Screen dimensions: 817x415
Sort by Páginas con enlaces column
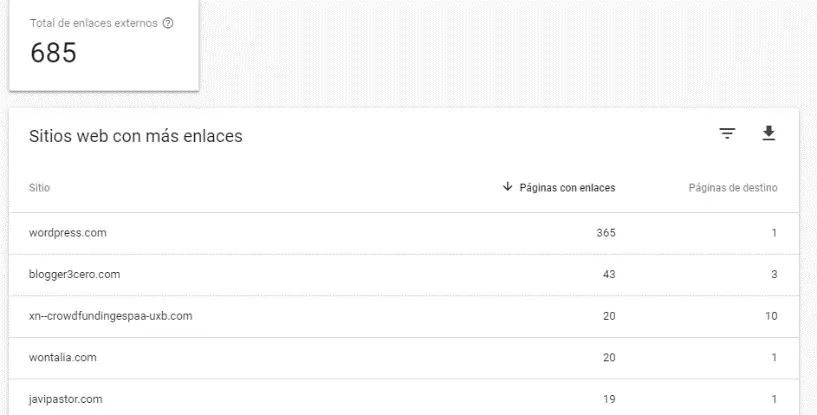[566, 187]
